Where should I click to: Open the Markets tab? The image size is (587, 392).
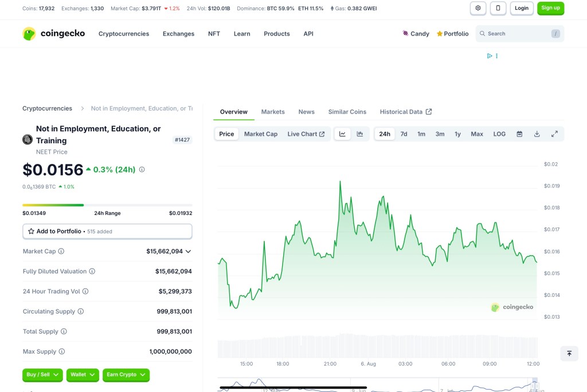pos(273,112)
